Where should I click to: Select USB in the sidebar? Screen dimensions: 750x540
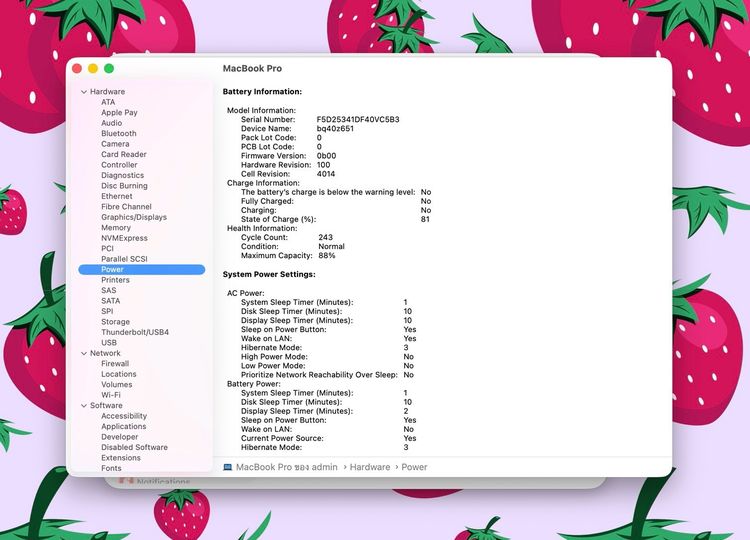(x=109, y=343)
